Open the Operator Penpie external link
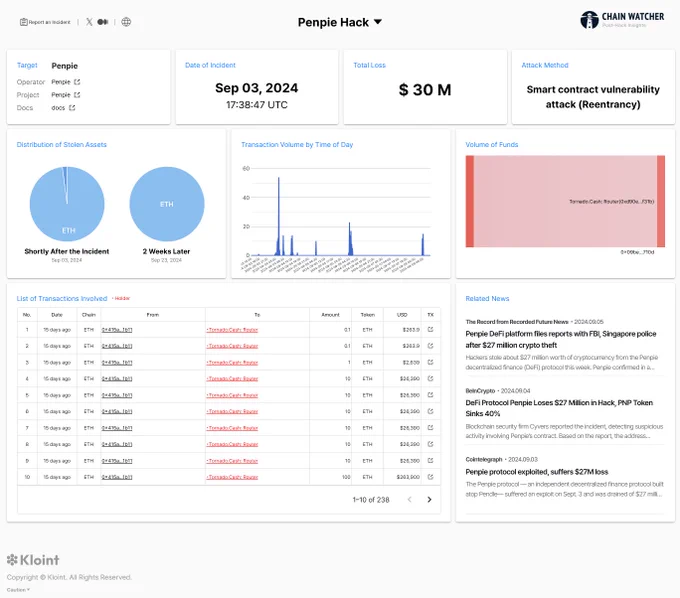Image resolution: width=680 pixels, height=598 pixels. [77, 82]
